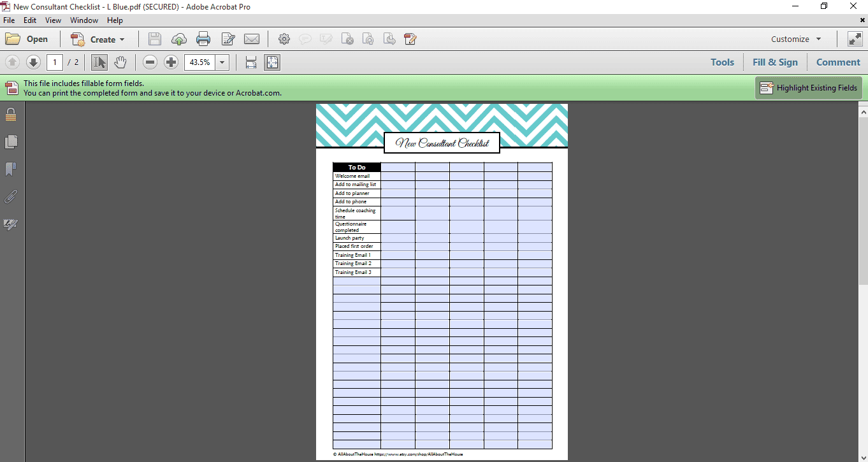868x462 pixels.
Task: Click the Zoom in plus button
Action: (x=171, y=62)
